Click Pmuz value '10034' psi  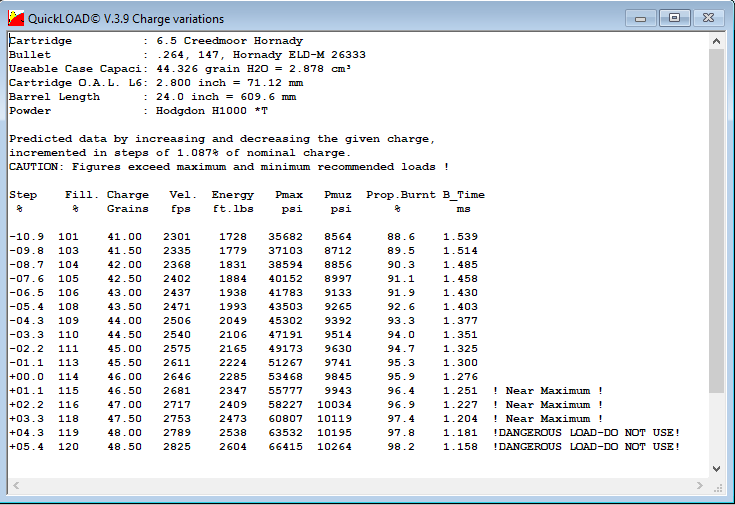pyautogui.click(x=334, y=405)
